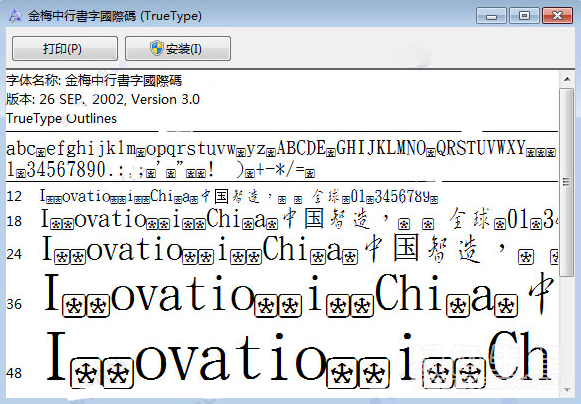Click the shield icon on the install button
581x404 pixels.
click(x=157, y=48)
